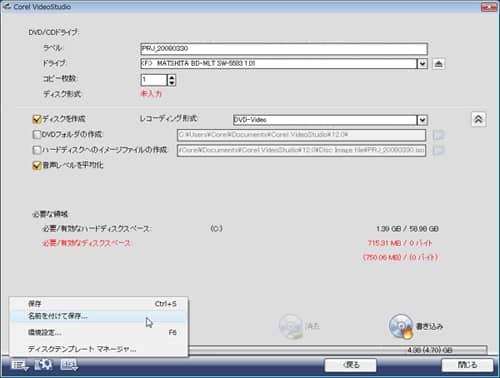Toggle 音声レベルを平均化 checkbox

pos(37,165)
